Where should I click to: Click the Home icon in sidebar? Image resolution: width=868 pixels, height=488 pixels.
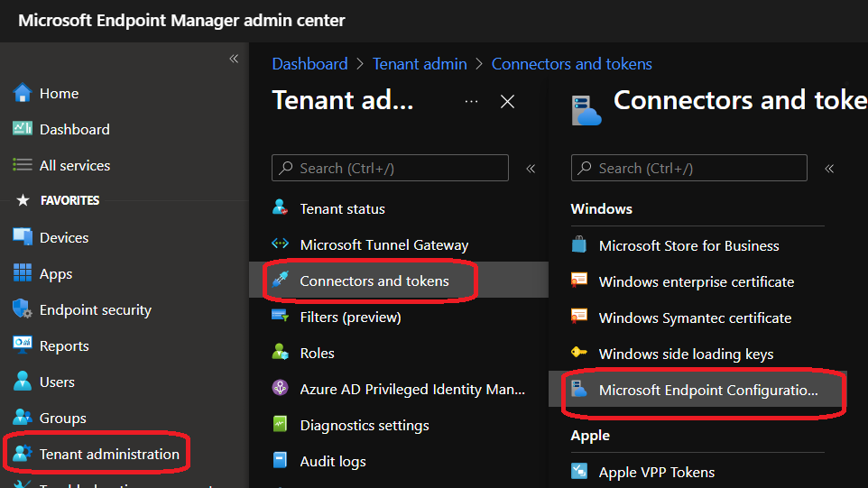pyautogui.click(x=23, y=93)
